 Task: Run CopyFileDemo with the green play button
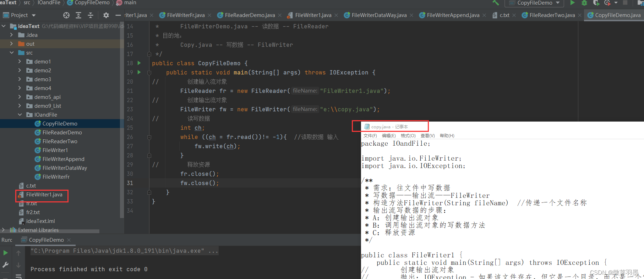(x=572, y=3)
